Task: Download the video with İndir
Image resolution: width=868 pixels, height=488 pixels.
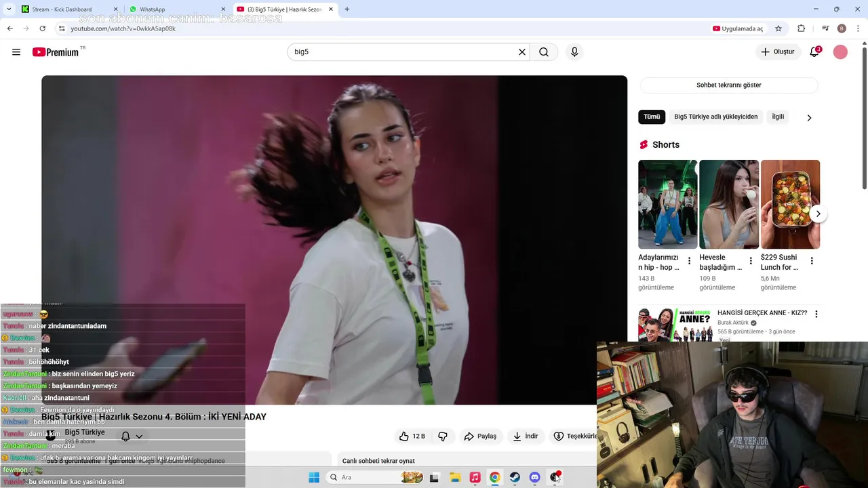Action: (x=526, y=436)
